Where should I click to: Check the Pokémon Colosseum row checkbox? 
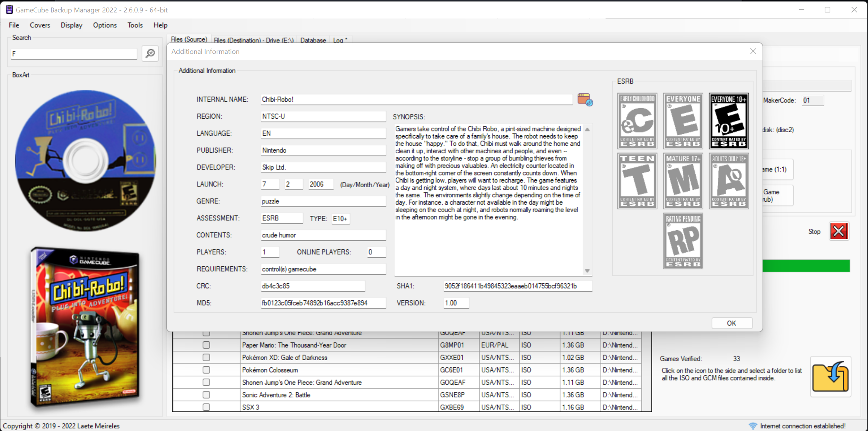click(x=206, y=370)
